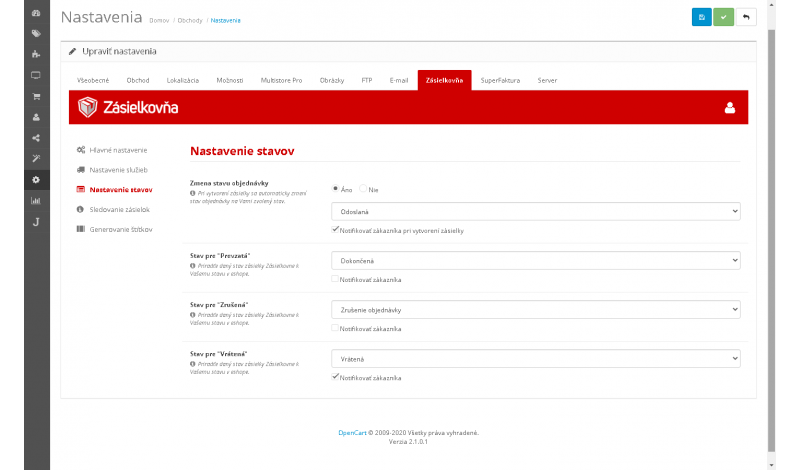
Task: Open the catalog tags icon in sidebar
Action: click(36, 34)
